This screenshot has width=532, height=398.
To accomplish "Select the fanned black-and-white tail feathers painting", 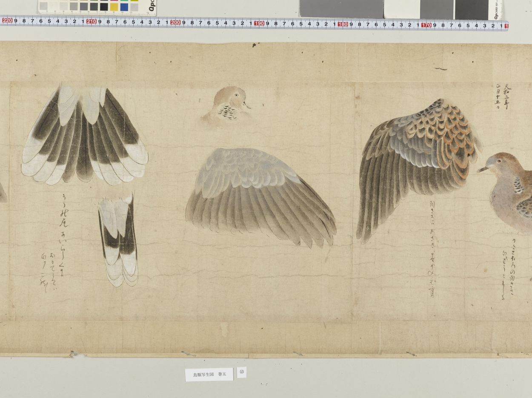I will click(85, 134).
